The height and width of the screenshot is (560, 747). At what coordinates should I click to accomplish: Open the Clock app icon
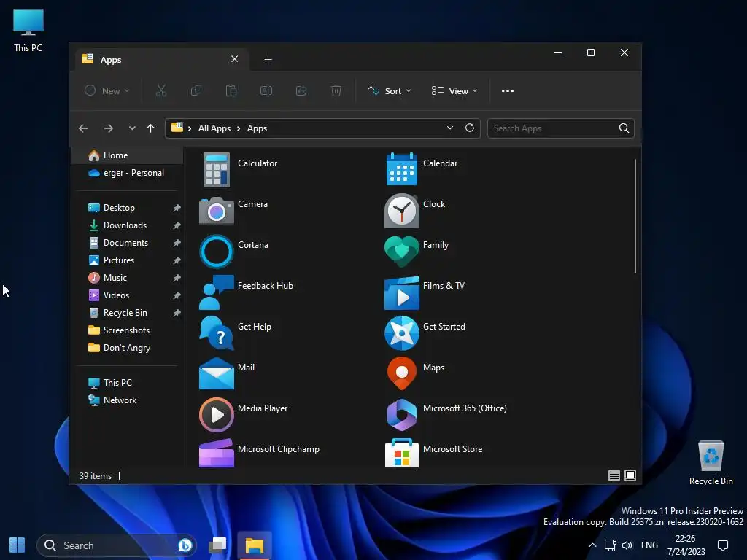click(x=402, y=211)
